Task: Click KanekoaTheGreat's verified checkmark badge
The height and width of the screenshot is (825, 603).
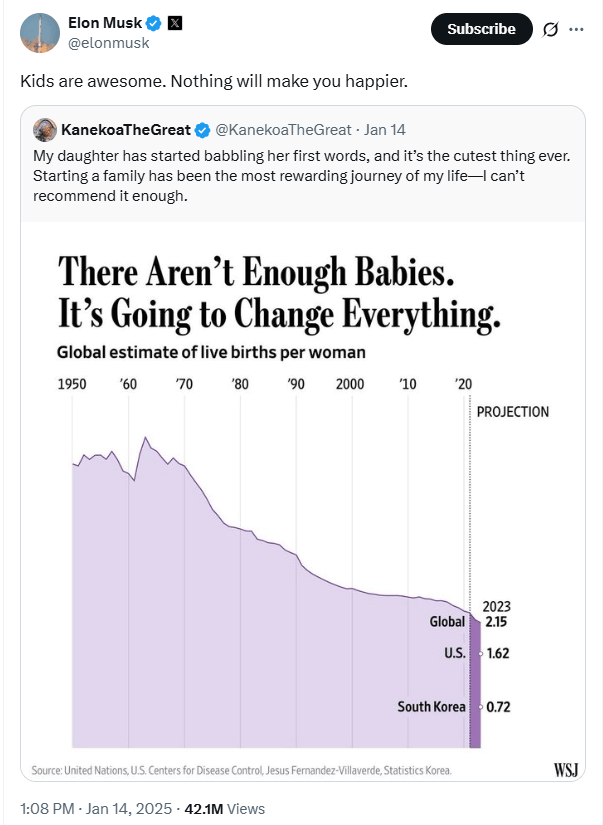Action: coord(201,130)
